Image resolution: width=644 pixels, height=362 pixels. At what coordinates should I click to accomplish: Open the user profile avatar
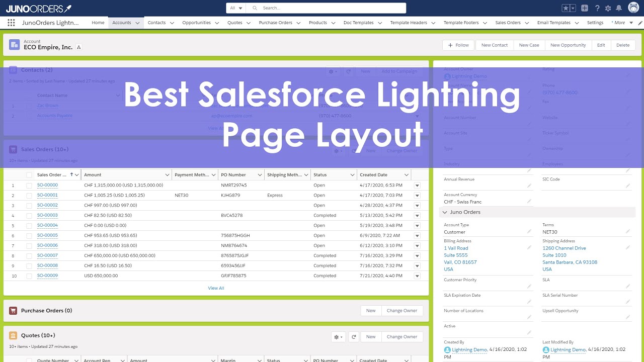click(x=633, y=8)
